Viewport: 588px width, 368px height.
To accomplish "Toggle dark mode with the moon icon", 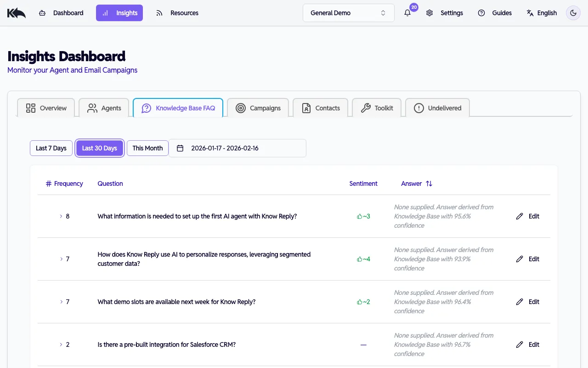I will (573, 13).
